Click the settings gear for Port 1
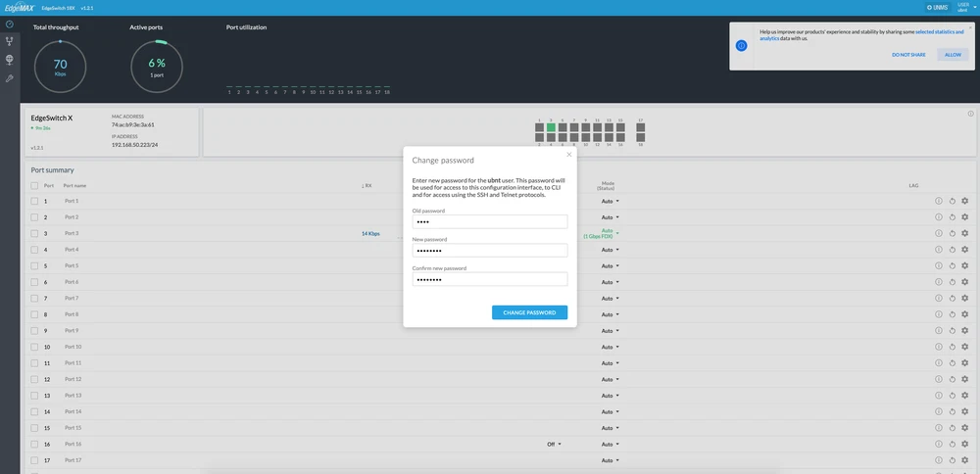The width and height of the screenshot is (980, 474). pyautogui.click(x=964, y=201)
